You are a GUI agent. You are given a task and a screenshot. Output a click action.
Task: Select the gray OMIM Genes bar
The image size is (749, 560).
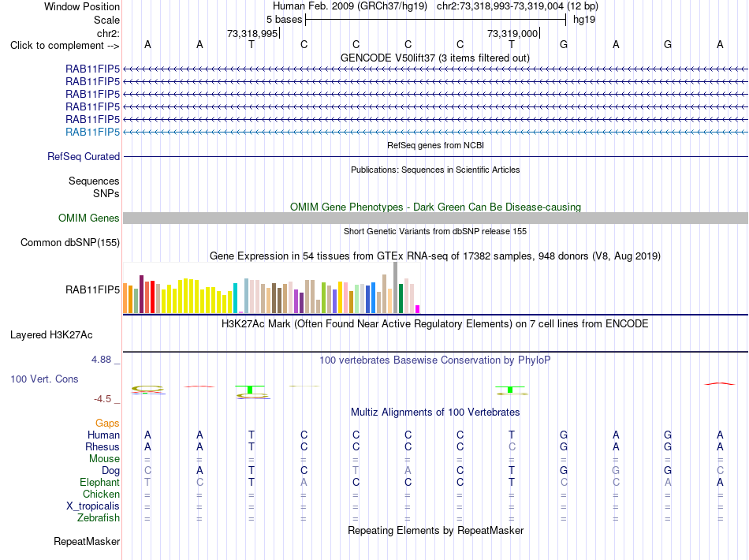coord(435,218)
